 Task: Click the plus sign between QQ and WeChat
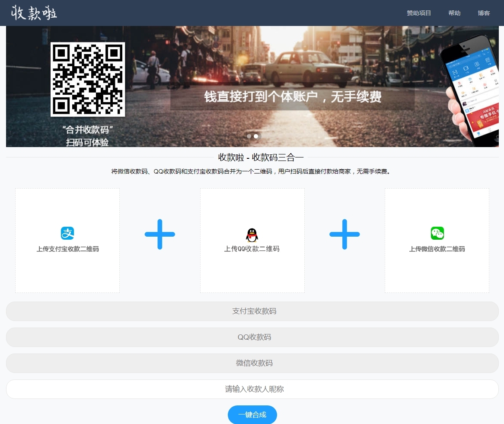(x=345, y=234)
